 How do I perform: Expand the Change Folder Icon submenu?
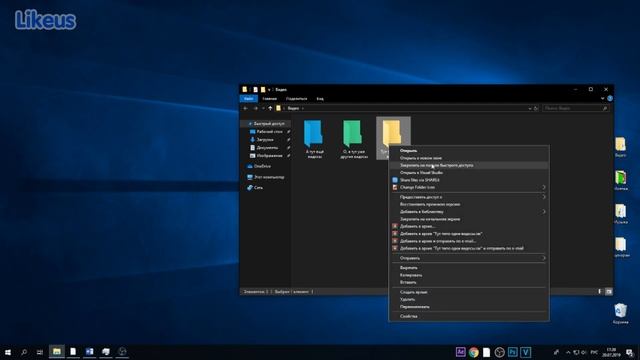[469, 187]
